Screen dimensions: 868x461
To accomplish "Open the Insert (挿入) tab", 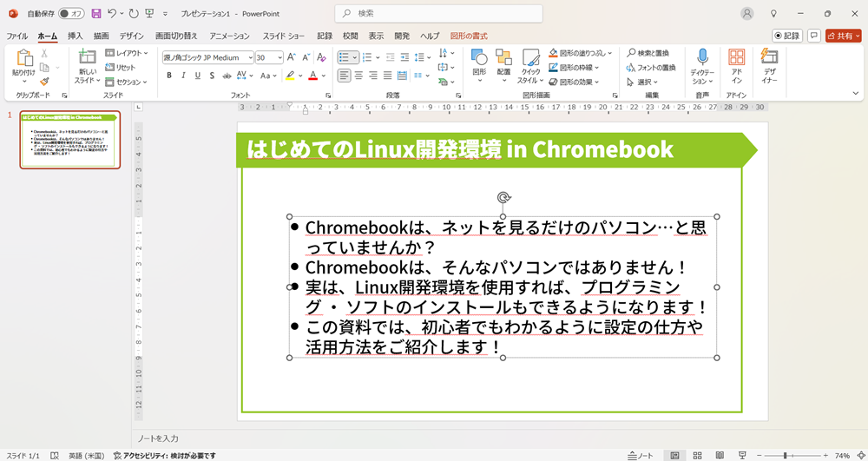I will point(76,36).
